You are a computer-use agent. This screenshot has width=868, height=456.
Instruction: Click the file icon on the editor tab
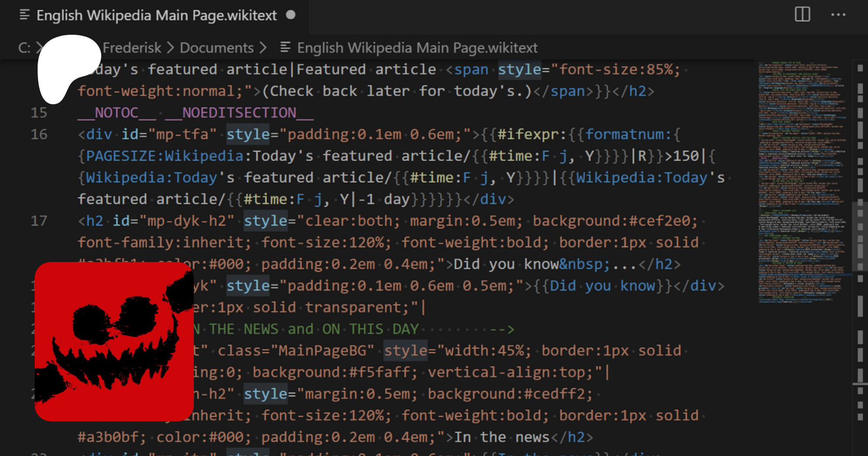tap(25, 15)
